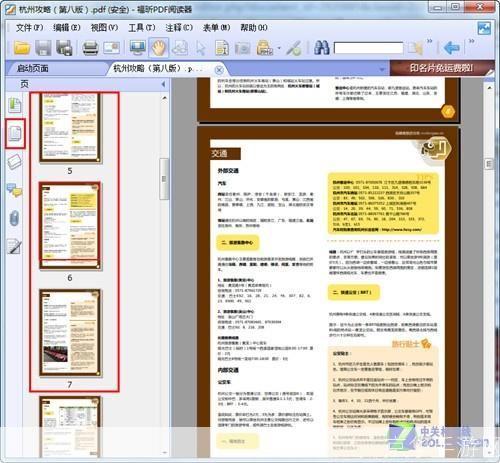Click the Print icon in toolbar
This screenshot has height=463, width=500.
[x=90, y=48]
